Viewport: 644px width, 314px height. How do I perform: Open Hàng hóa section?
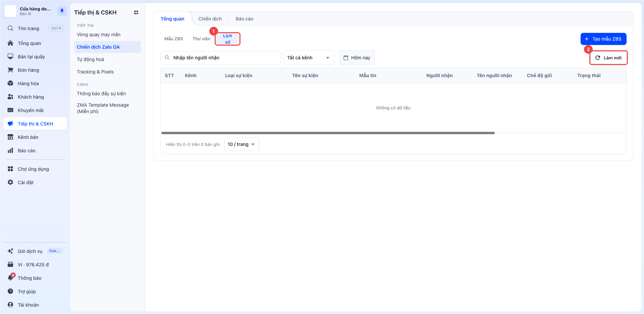tap(35, 84)
